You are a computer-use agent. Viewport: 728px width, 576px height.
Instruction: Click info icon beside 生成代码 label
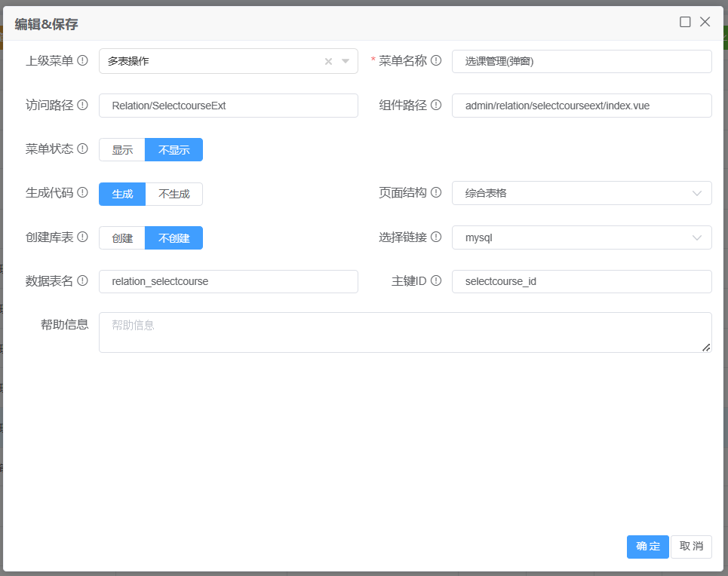click(x=83, y=193)
